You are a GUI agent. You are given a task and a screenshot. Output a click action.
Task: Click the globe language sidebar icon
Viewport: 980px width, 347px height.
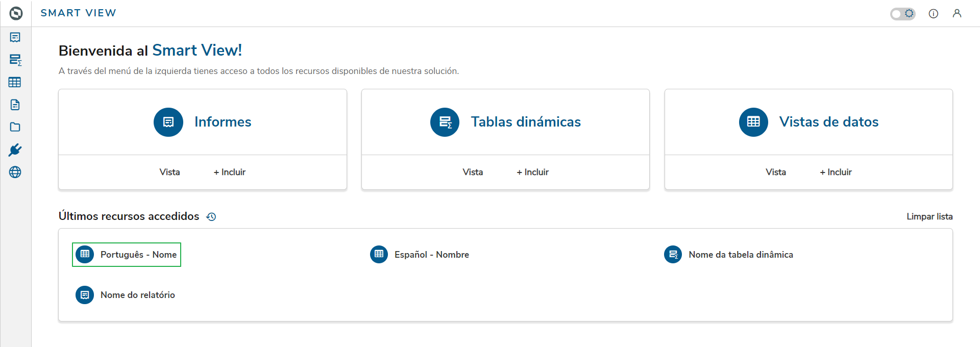pyautogui.click(x=15, y=172)
